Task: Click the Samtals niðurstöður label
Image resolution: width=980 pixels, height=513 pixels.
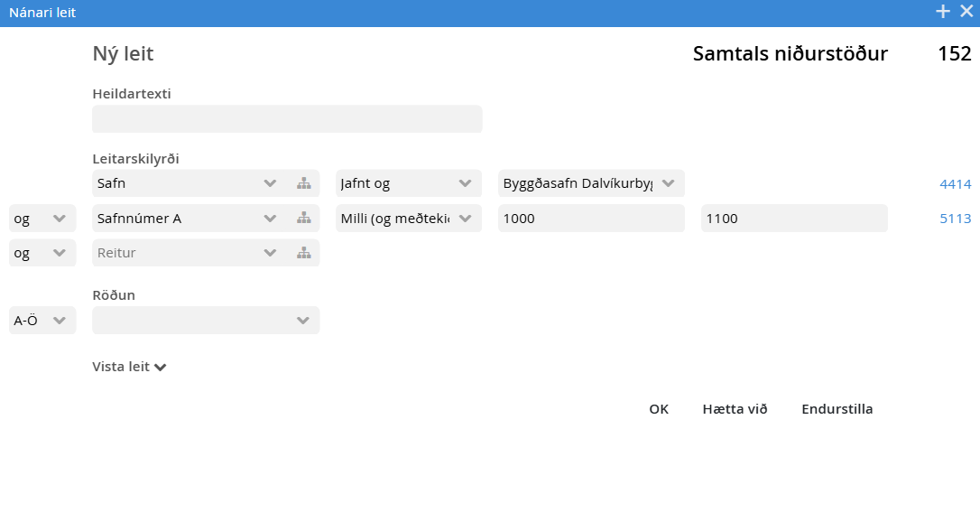Action: [x=790, y=54]
